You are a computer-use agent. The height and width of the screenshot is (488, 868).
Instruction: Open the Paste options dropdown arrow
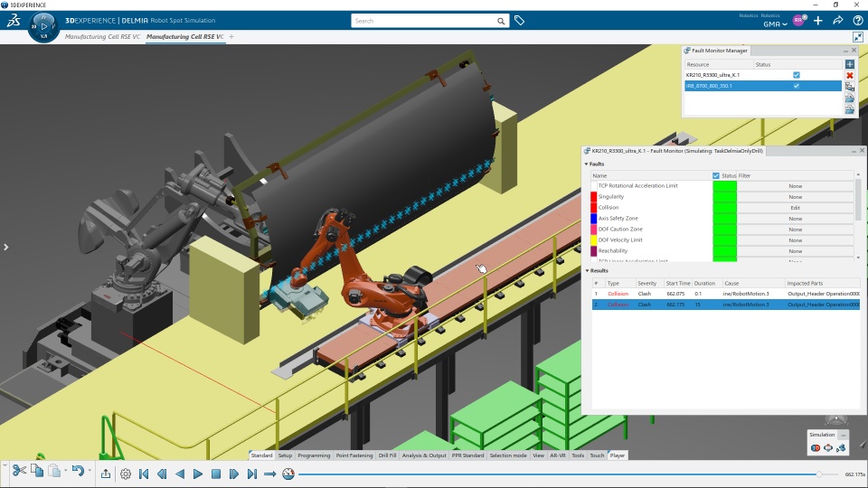pos(65,471)
